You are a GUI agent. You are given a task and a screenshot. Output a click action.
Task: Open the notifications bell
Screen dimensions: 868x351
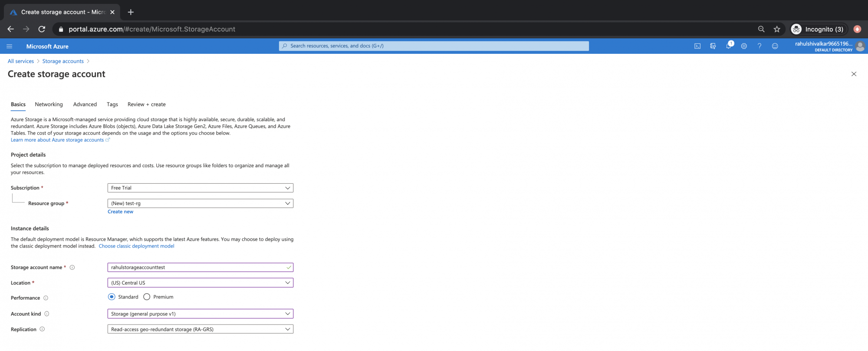(x=729, y=46)
